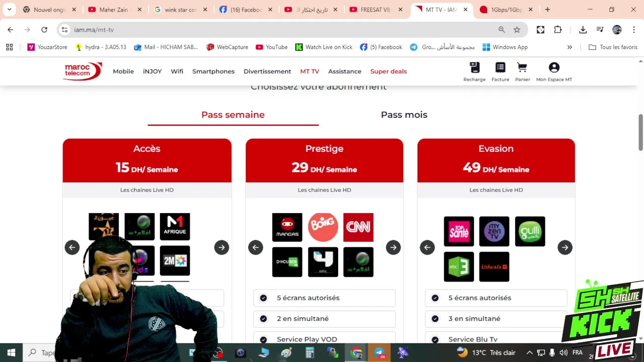
Task: Show previous channels in Evasion card
Action: (427, 247)
